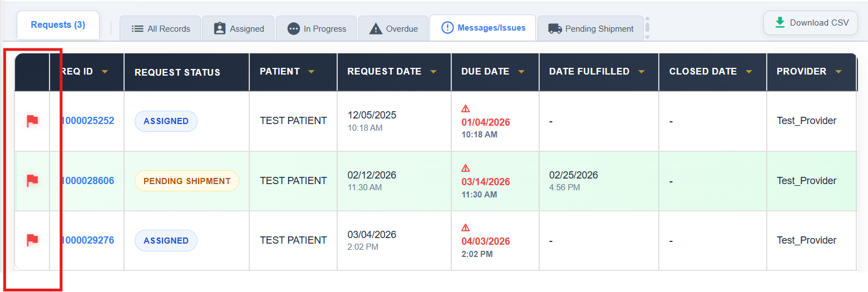Open the Messages/Issues tab
The image size is (868, 292).
click(482, 28)
